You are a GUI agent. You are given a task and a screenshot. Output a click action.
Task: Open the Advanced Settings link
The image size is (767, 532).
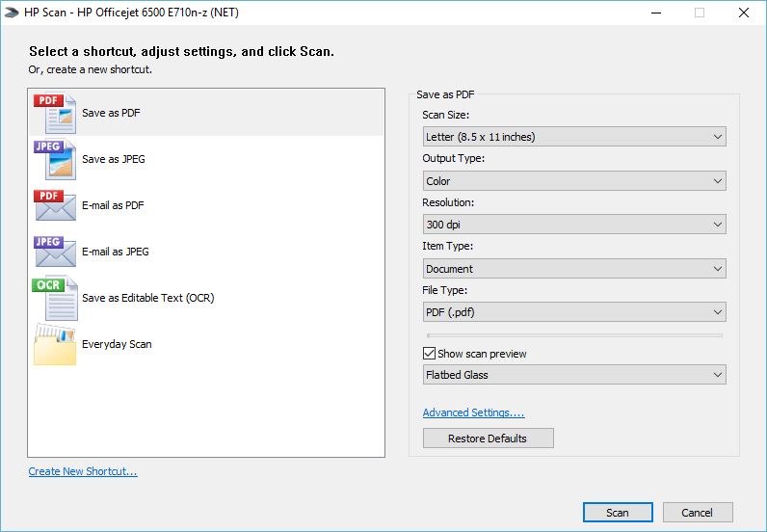coord(473,412)
